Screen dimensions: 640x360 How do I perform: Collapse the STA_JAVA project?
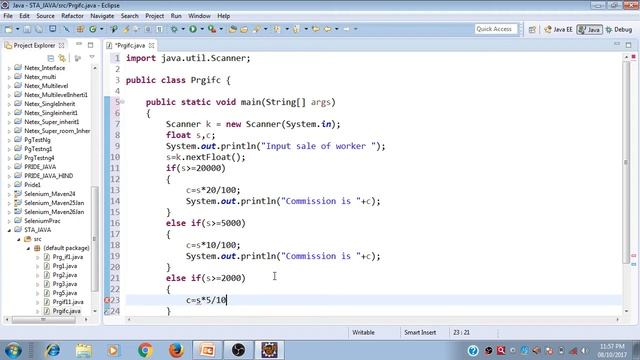point(9,230)
